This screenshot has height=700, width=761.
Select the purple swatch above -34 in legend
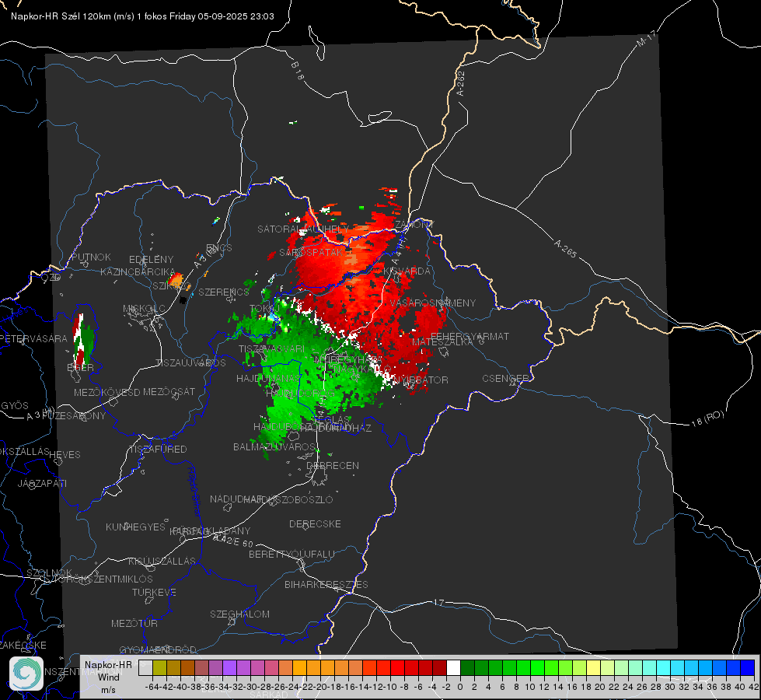pyautogui.click(x=229, y=667)
